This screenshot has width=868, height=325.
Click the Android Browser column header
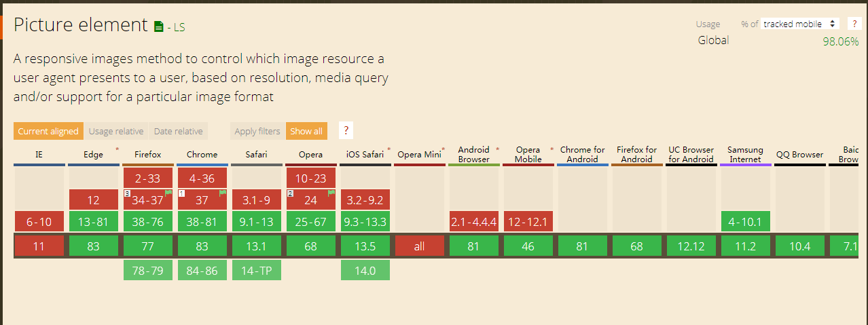click(473, 155)
